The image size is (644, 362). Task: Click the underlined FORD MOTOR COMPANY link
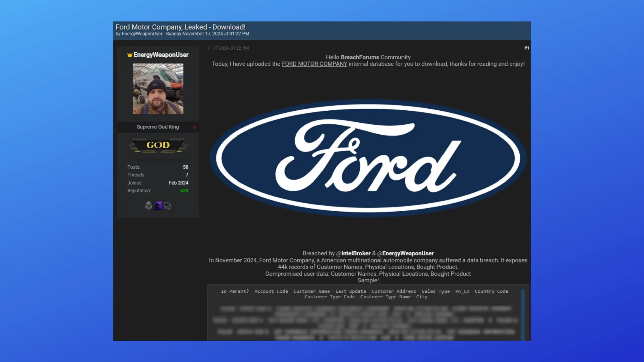click(314, 64)
